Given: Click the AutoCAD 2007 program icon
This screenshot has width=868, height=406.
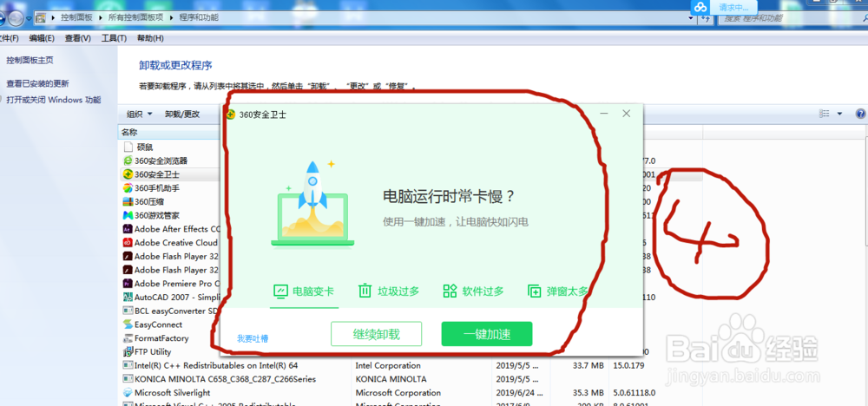Looking at the screenshot, I should click(x=128, y=297).
